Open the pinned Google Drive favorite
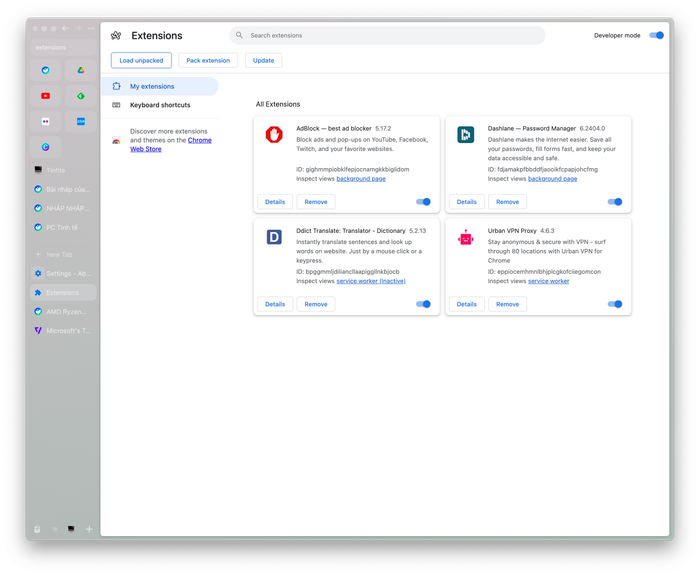 (81, 70)
